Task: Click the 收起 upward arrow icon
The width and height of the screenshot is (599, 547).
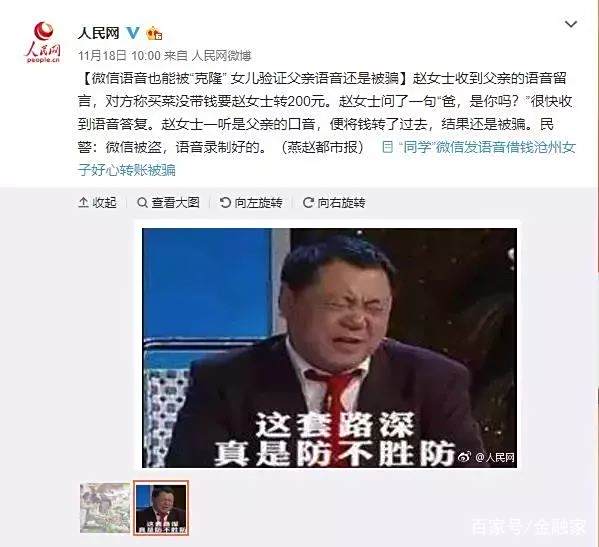Action: point(83,202)
